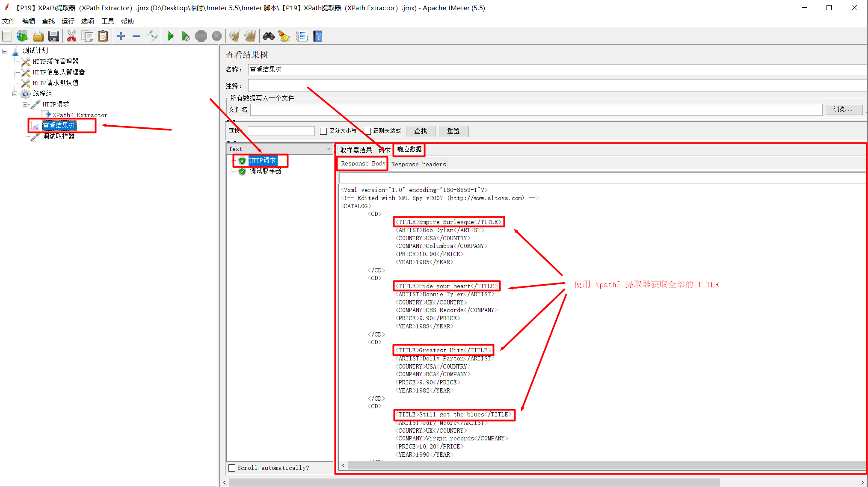Viewport: 868px width, 487px height.
Task: Click the Shutdown test icon
Action: pyautogui.click(x=217, y=36)
